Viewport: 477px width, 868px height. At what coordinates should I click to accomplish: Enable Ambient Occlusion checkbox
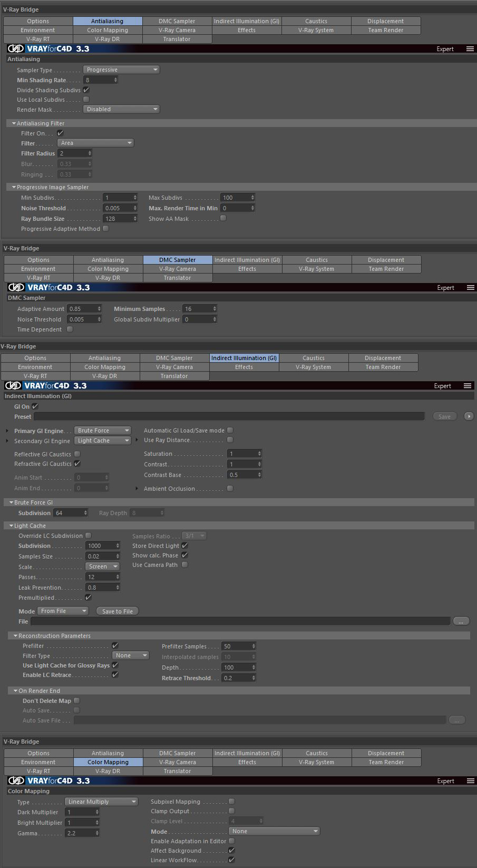point(230,489)
